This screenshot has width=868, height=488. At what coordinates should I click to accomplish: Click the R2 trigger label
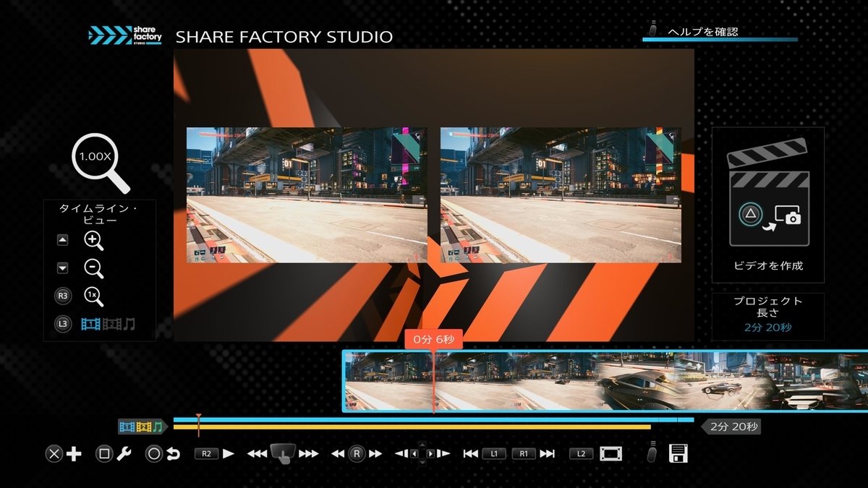(x=206, y=454)
